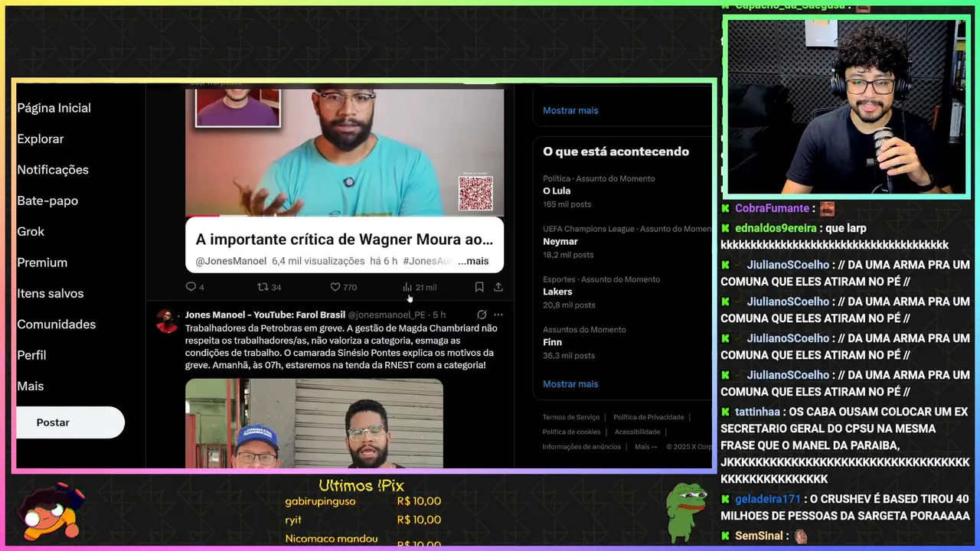Open Bate-papo in sidebar
This screenshot has height=551, width=980.
coord(47,201)
